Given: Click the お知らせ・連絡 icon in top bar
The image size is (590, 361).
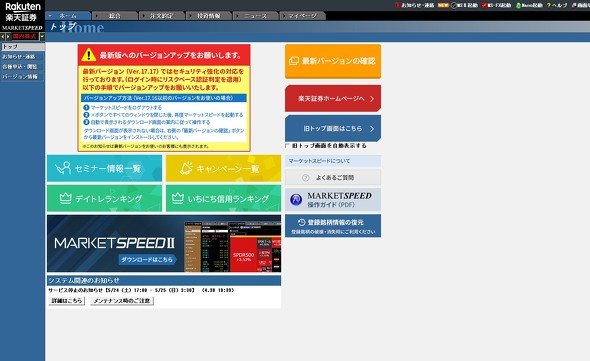Looking at the screenshot, I should tap(397, 5).
